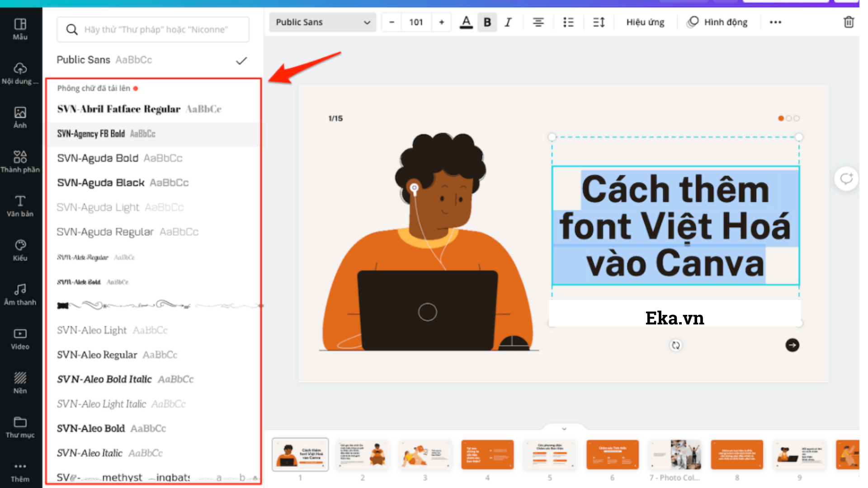Select the Eka.vn text on the slide
This screenshot has width=868, height=488.
[x=675, y=318]
